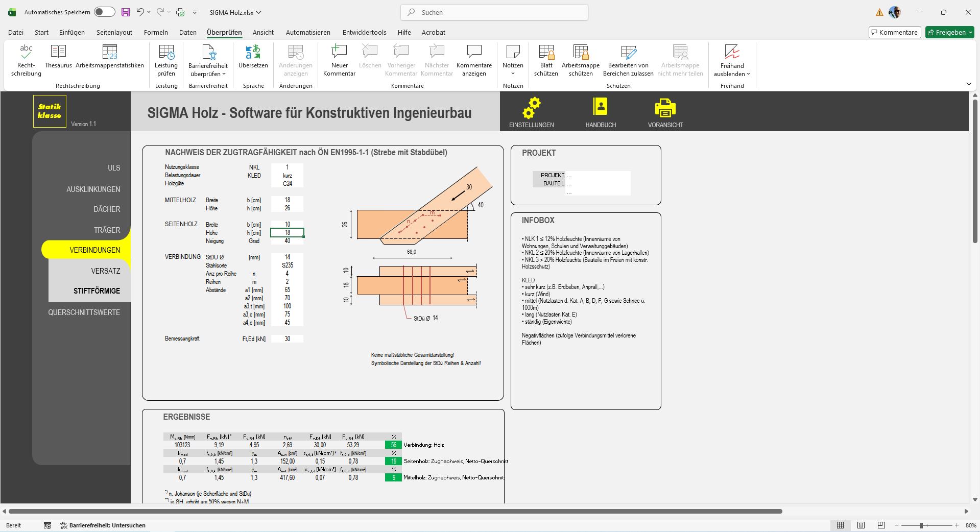Image resolution: width=980 pixels, height=532 pixels.
Task: Open the Formeln ribbon tab
Action: pos(156,32)
